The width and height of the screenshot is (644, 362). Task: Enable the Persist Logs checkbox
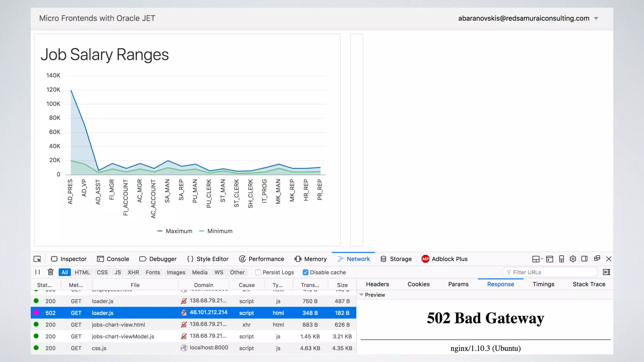point(258,272)
